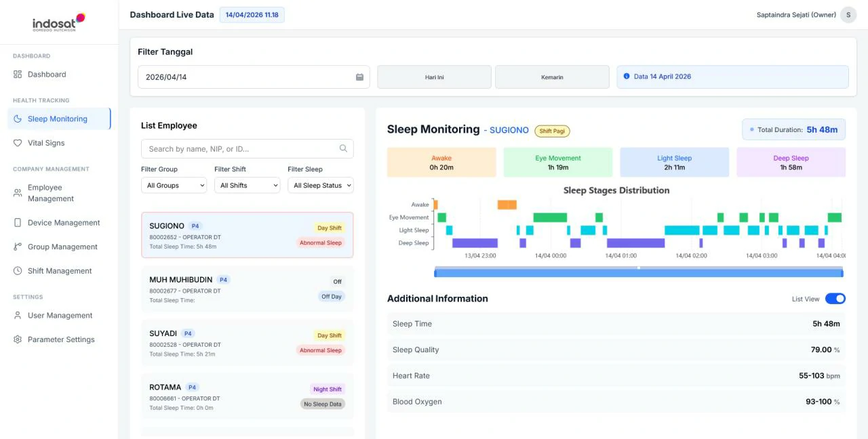Click the Group Management branch icon
This screenshot has height=439, width=868.
18,247
